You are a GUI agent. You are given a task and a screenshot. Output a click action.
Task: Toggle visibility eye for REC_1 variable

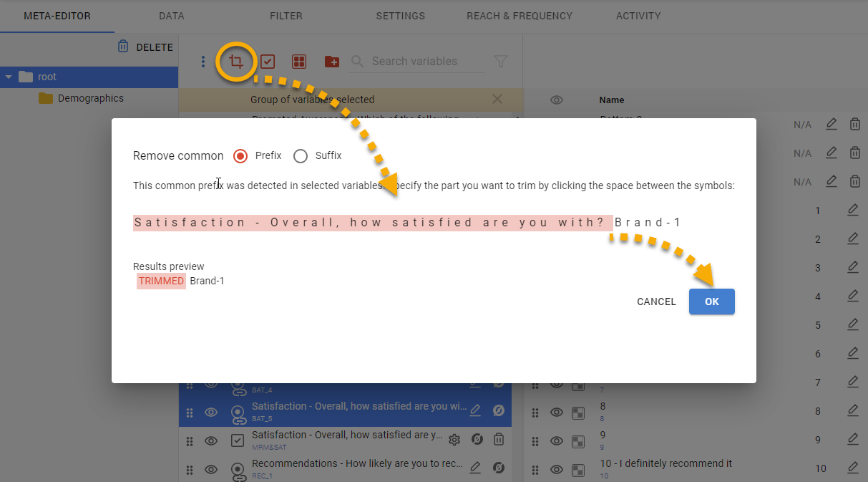point(211,469)
